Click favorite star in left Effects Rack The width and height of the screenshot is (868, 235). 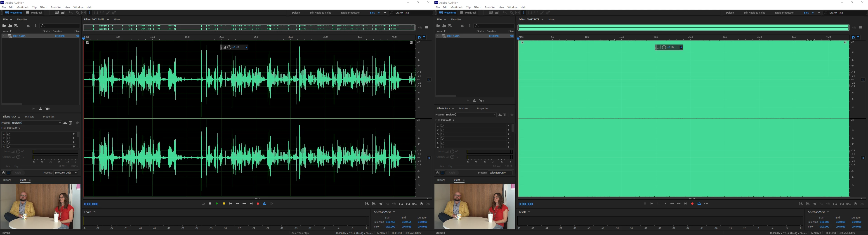click(77, 123)
